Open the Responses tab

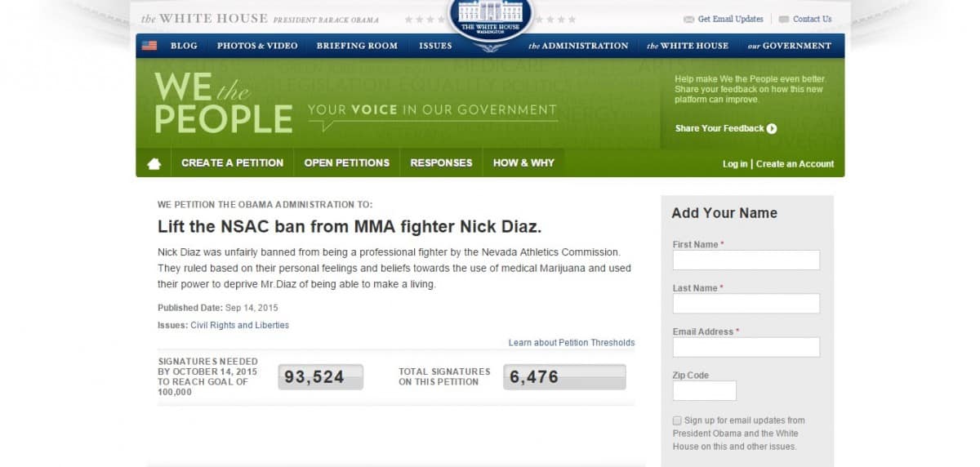441,162
